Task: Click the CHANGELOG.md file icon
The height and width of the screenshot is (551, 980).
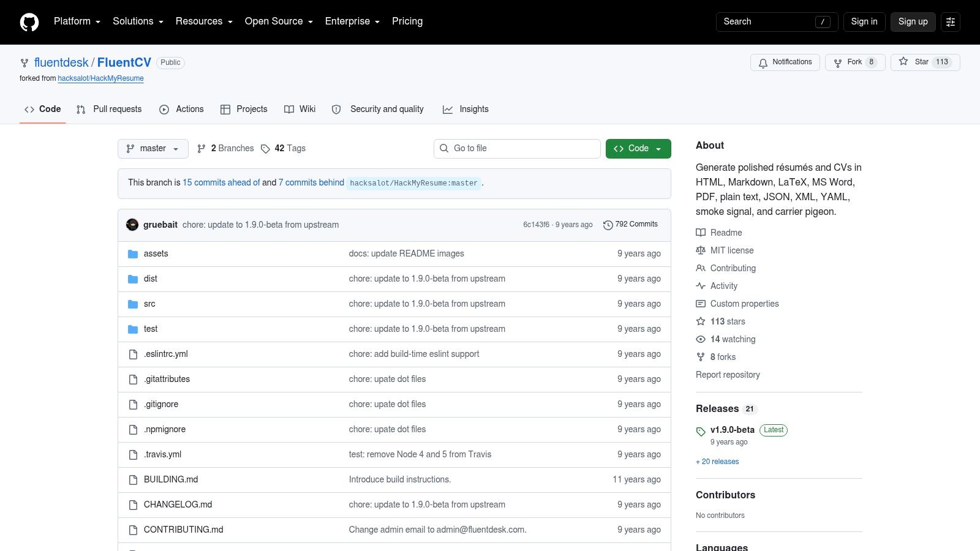Action: pos(133,505)
